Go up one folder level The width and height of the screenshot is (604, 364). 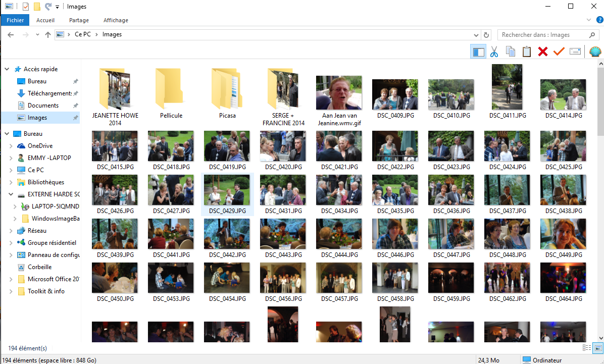click(x=48, y=35)
